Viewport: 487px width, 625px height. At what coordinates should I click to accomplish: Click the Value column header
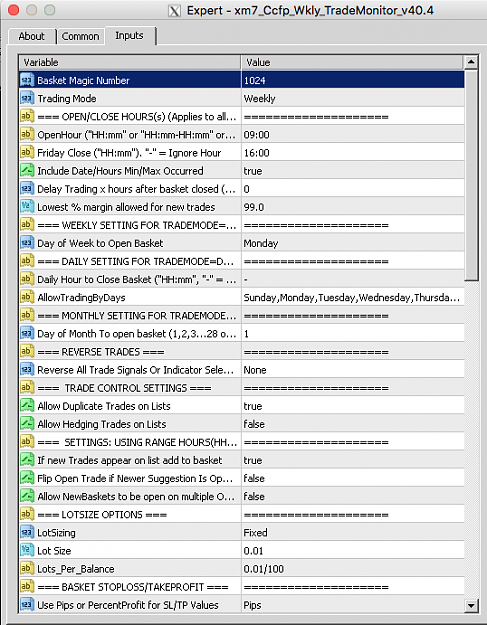tap(352, 62)
